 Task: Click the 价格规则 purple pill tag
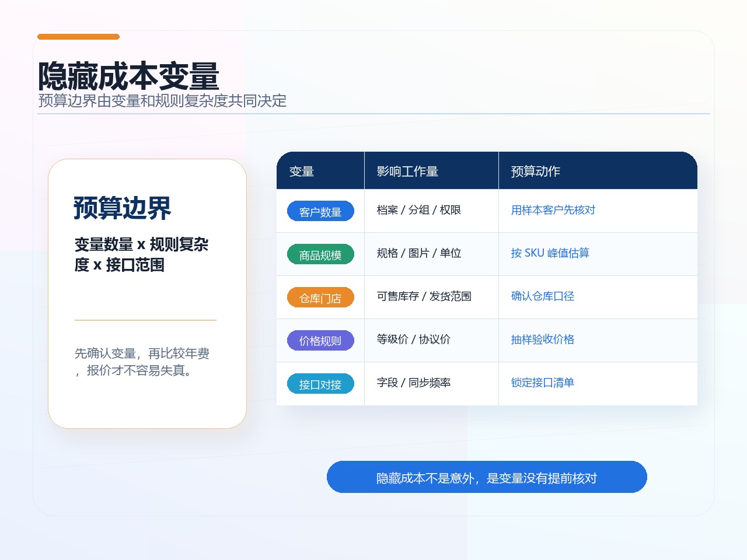320,341
